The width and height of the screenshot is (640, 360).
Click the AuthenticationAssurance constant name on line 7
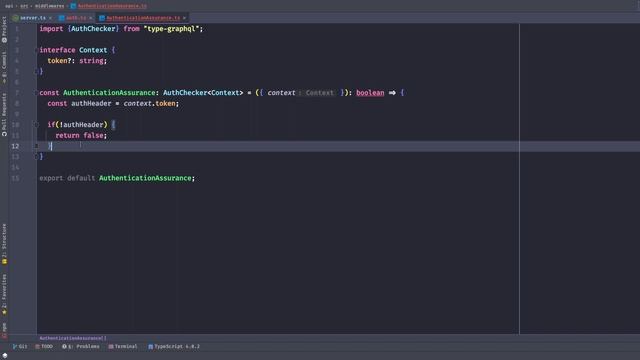point(109,93)
